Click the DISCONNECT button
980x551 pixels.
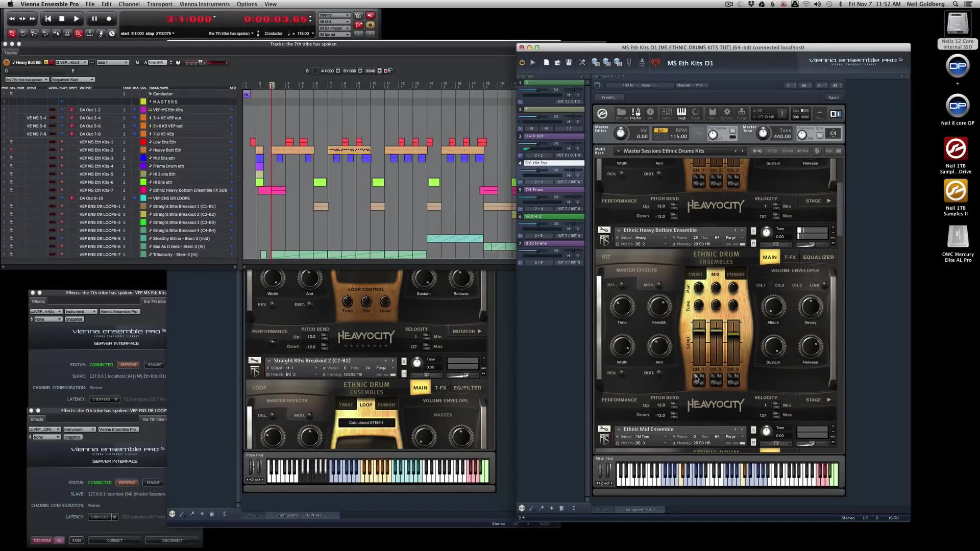(172, 540)
